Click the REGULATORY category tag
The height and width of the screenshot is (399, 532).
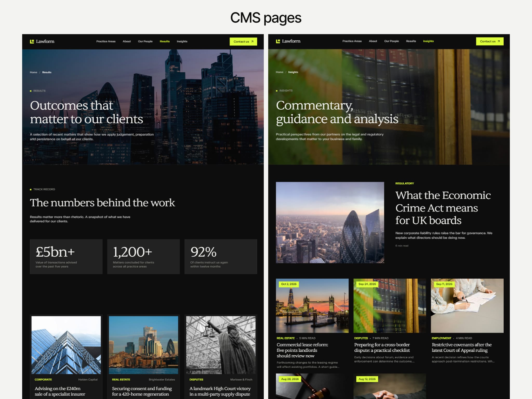[404, 183]
